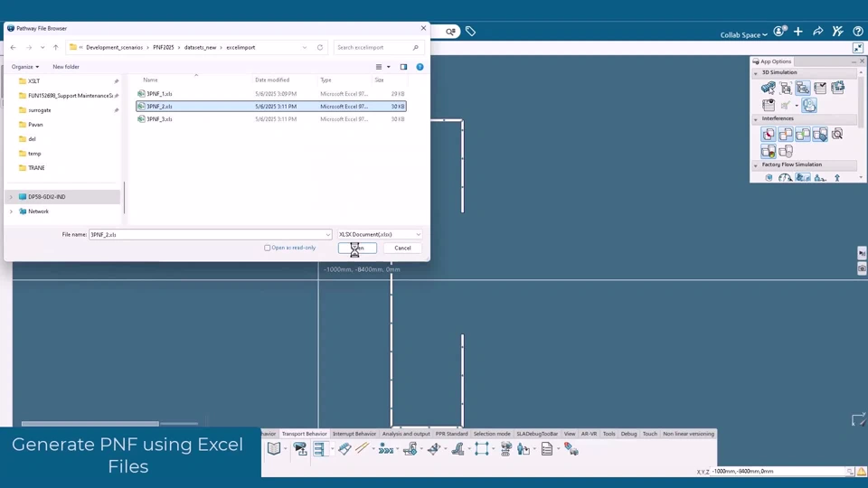
Task: Click the user profile icon in top bar
Action: [779, 32]
